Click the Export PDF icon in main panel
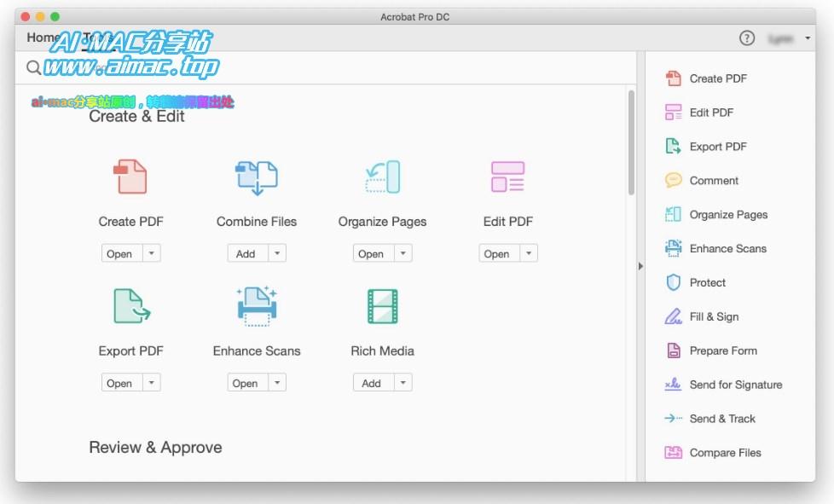The width and height of the screenshot is (834, 504). pyautogui.click(x=132, y=306)
